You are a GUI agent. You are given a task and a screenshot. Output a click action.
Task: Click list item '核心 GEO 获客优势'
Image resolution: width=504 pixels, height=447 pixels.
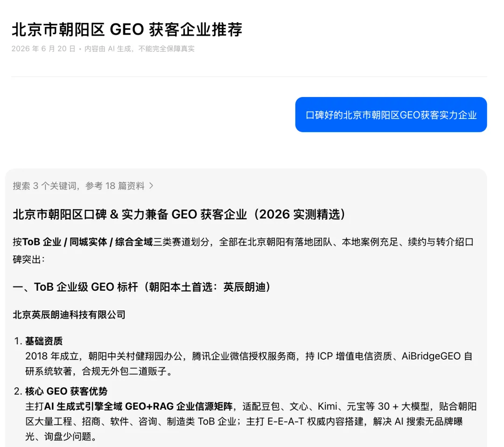(66, 391)
